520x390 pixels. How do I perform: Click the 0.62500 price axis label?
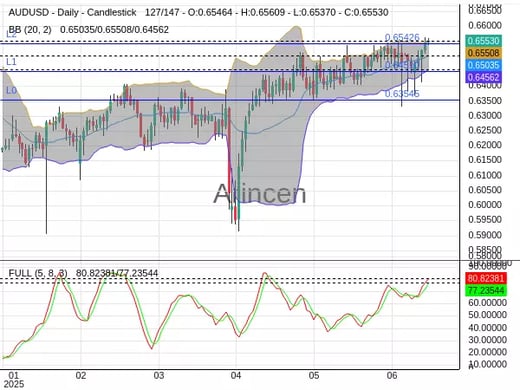[x=485, y=130]
